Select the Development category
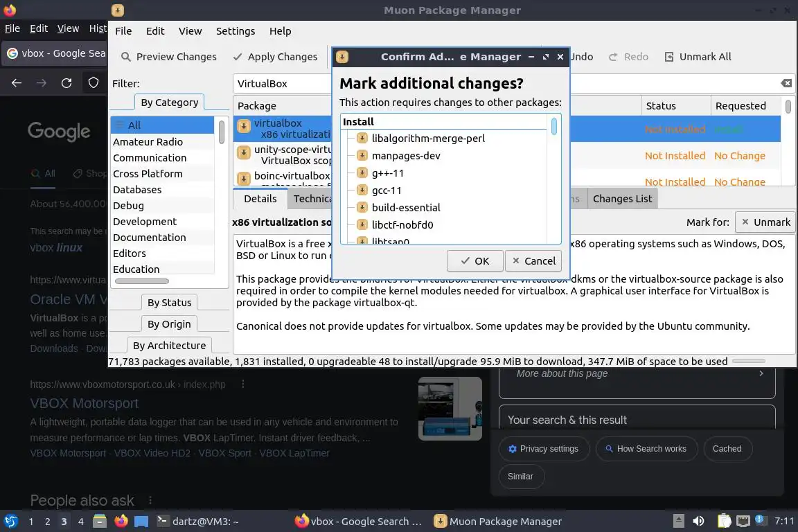The width and height of the screenshot is (798, 532). 162,222
